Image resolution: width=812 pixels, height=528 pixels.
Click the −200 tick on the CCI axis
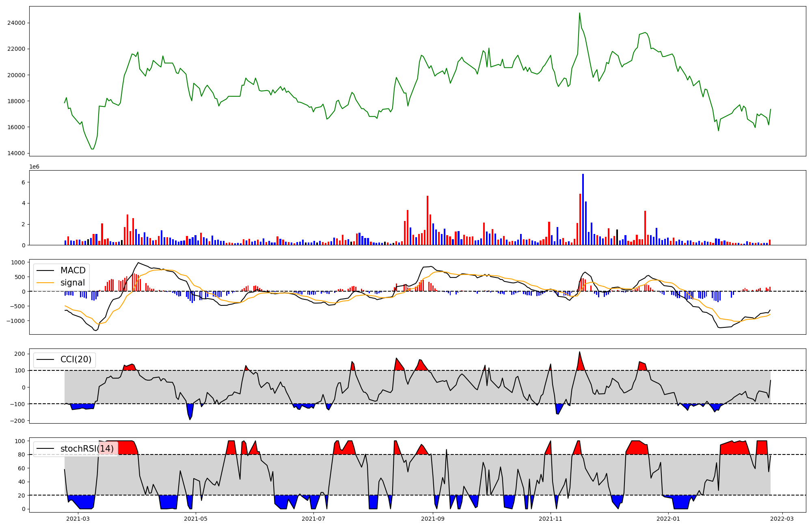(17, 421)
